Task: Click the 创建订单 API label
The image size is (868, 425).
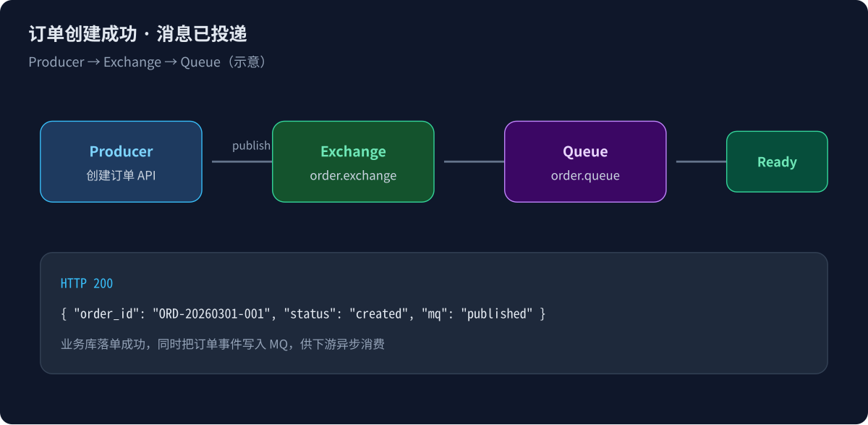Action: pos(121,175)
